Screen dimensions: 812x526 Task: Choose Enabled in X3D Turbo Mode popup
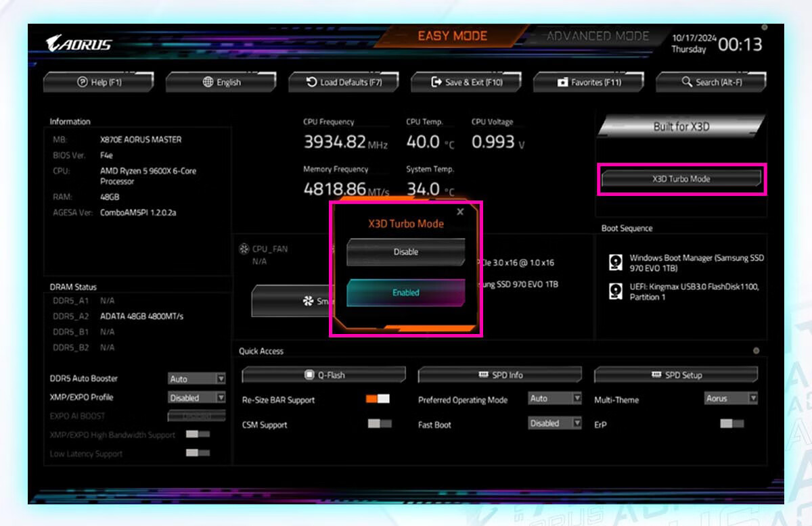(x=406, y=293)
